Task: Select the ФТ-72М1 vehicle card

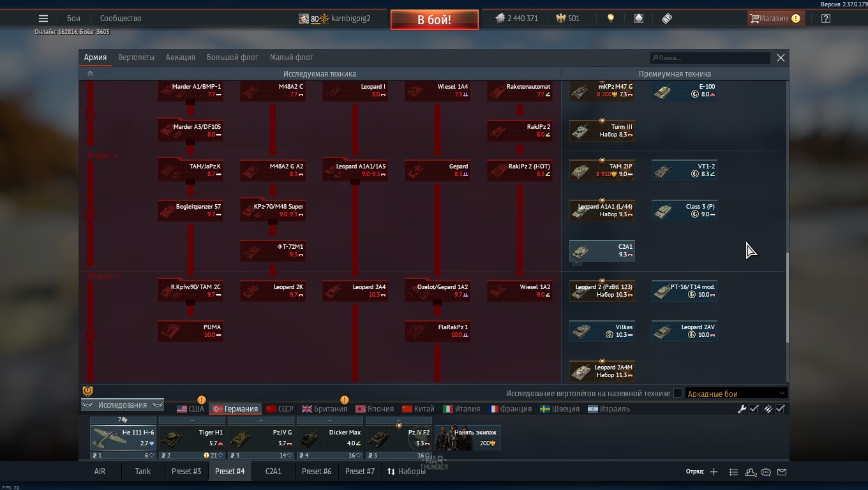Action: [273, 251]
